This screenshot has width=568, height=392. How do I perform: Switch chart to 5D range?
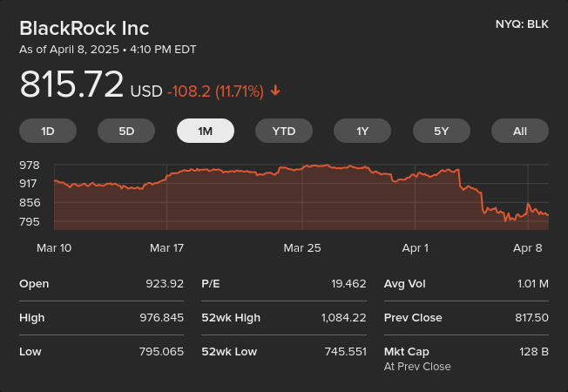click(126, 131)
